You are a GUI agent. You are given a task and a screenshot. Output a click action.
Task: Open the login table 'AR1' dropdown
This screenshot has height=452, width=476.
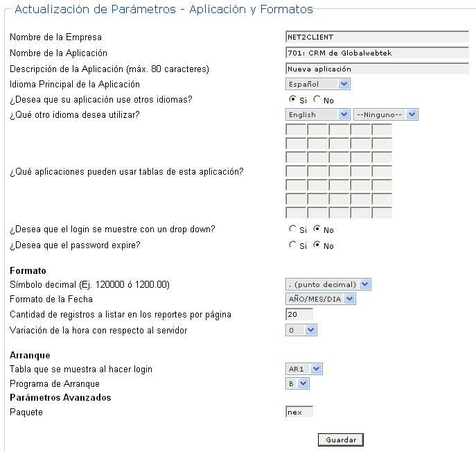(304, 370)
